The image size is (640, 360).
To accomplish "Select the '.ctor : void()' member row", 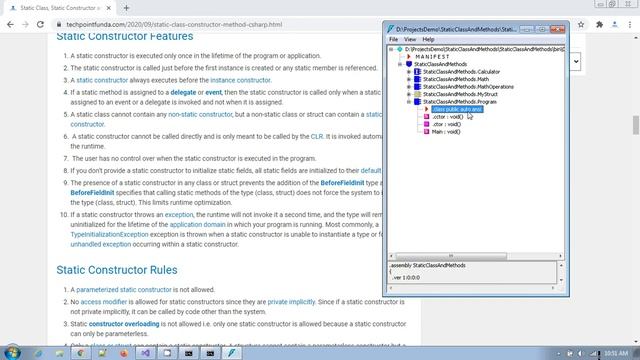I will tap(447, 124).
